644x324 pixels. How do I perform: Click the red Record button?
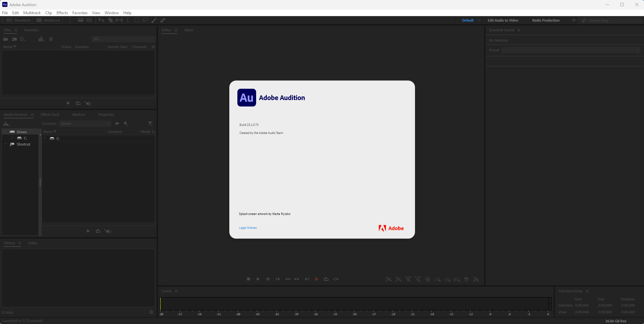(x=317, y=279)
